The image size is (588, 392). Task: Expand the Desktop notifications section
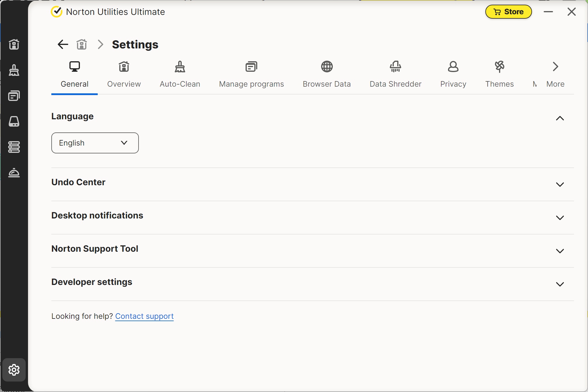point(560,218)
